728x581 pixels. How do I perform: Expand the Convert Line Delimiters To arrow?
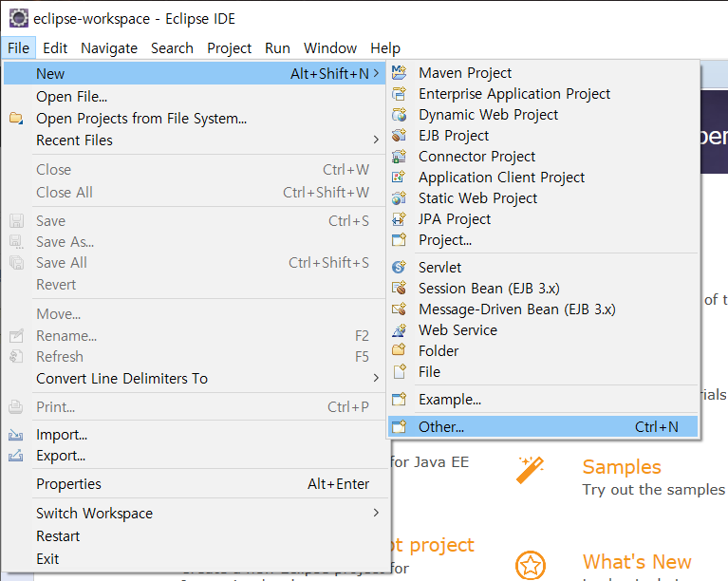376,379
